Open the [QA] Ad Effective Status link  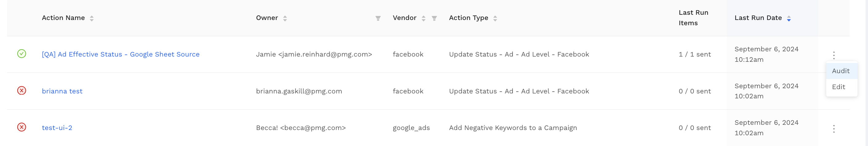click(x=120, y=54)
